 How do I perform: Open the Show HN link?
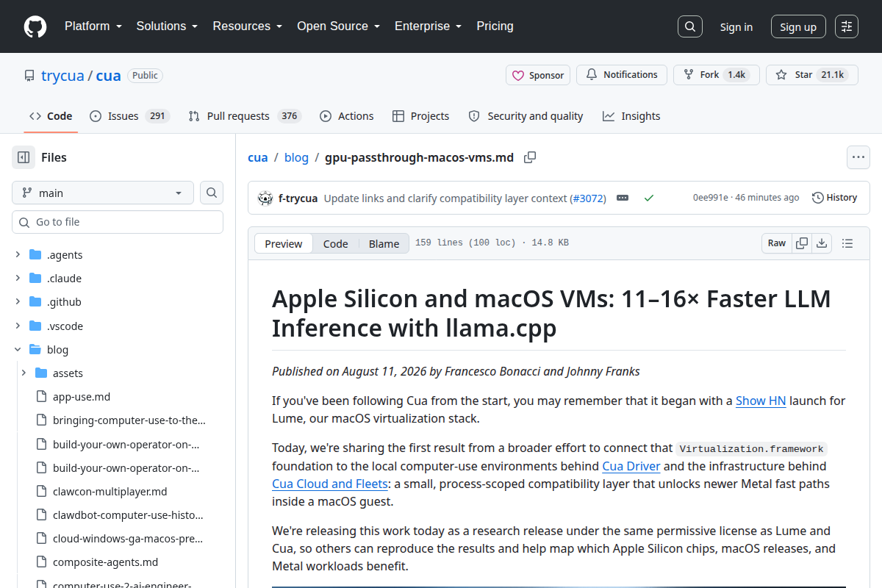coord(761,401)
